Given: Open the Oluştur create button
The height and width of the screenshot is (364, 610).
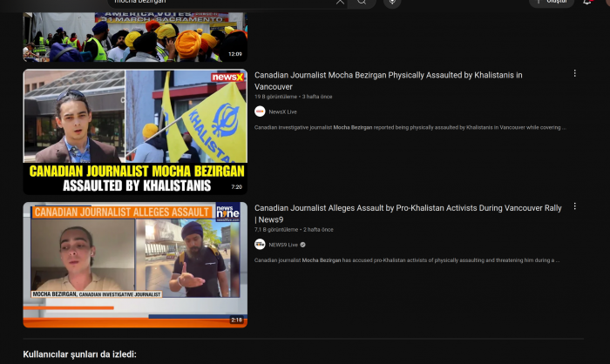Looking at the screenshot, I should (x=552, y=2).
